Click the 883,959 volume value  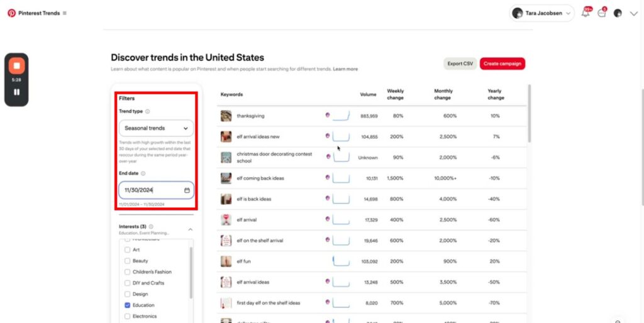[x=369, y=116]
